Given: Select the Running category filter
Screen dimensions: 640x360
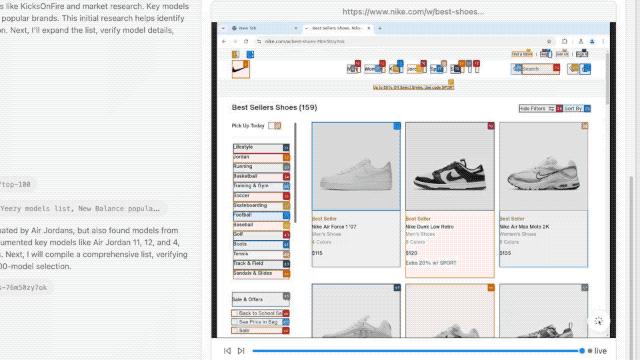Looking at the screenshot, I should point(261,167).
